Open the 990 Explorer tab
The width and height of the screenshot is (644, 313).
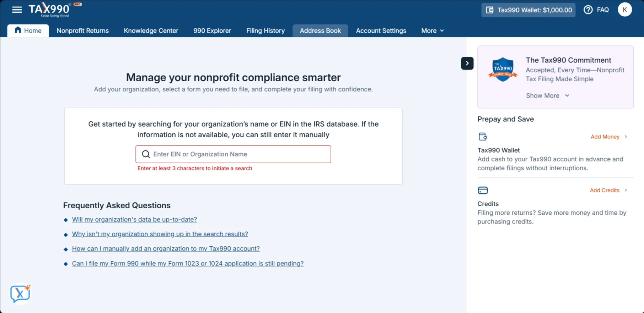pyautogui.click(x=212, y=31)
